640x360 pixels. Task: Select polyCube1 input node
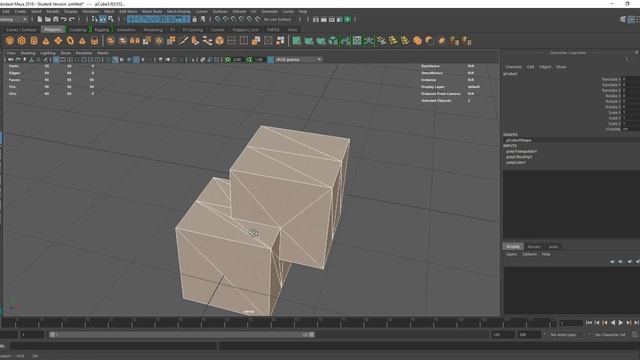516,162
